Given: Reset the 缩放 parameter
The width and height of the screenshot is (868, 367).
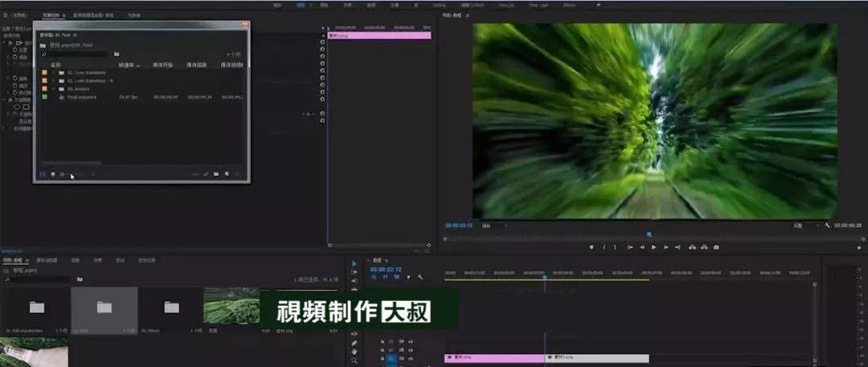Looking at the screenshot, I should pos(322,56).
